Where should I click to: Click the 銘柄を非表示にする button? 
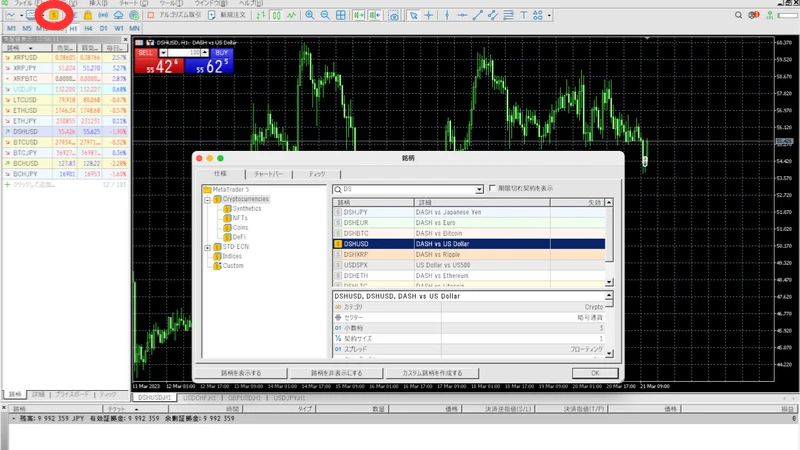click(x=336, y=373)
